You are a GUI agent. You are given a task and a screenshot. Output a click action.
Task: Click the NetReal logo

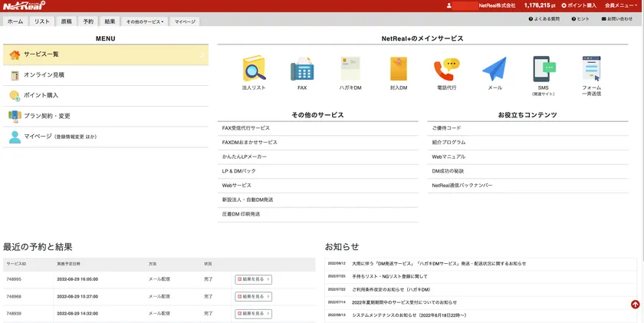(x=23, y=6)
